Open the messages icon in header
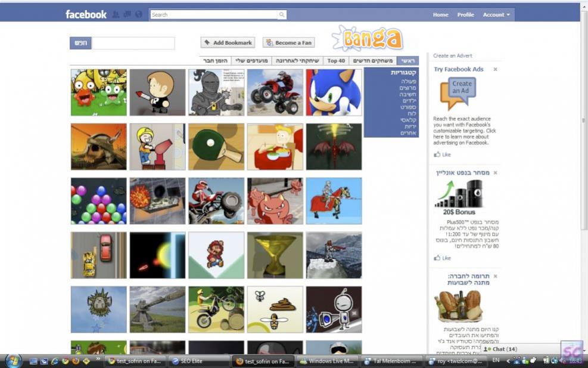The height and width of the screenshot is (368, 588). pos(127,15)
